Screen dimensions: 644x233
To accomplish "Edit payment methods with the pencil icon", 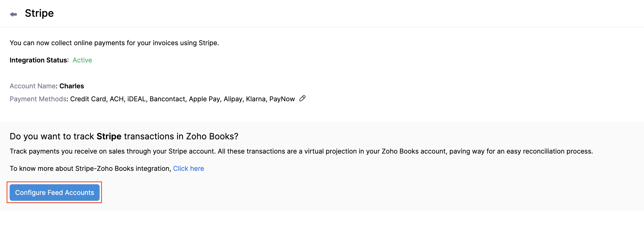I will [x=302, y=98].
